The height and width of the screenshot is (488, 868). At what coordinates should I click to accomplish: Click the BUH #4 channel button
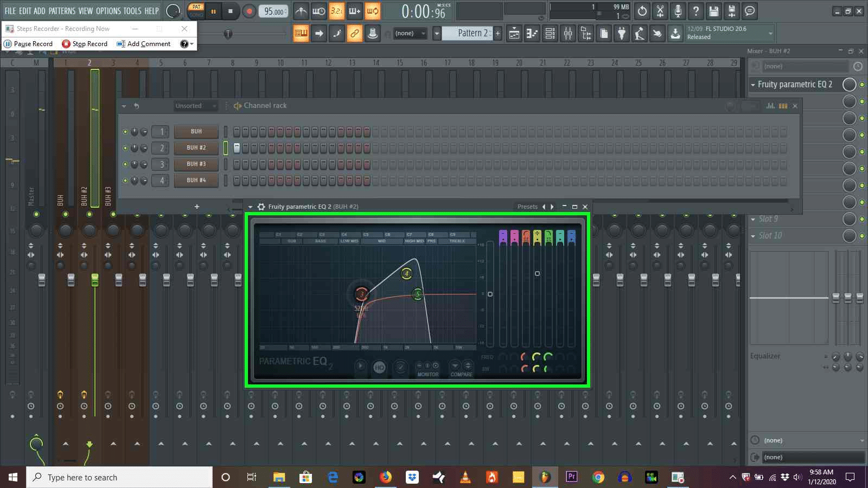(x=196, y=181)
